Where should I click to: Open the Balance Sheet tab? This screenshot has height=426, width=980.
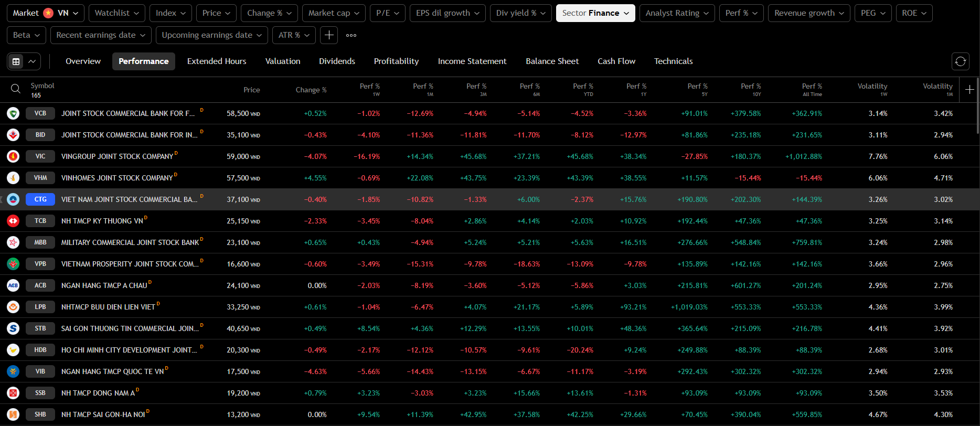[552, 61]
